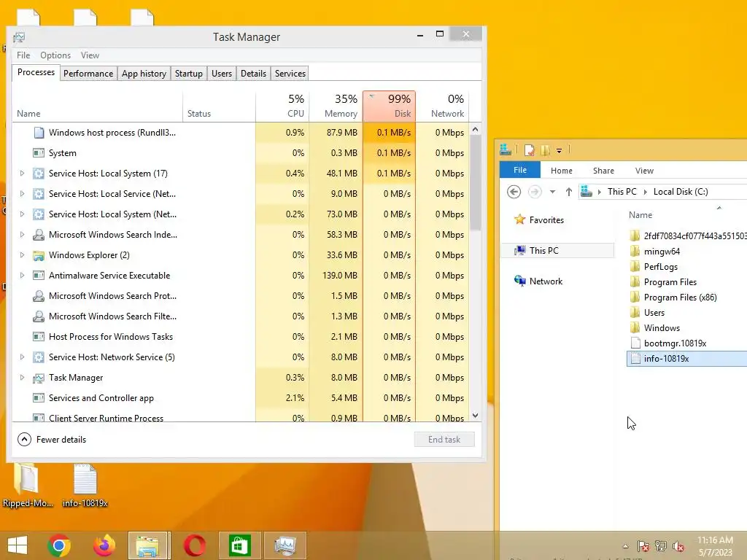Screen dimensions: 747x560
Task: Expand Service Host: Local System (Net...
Action: [x=22, y=214]
